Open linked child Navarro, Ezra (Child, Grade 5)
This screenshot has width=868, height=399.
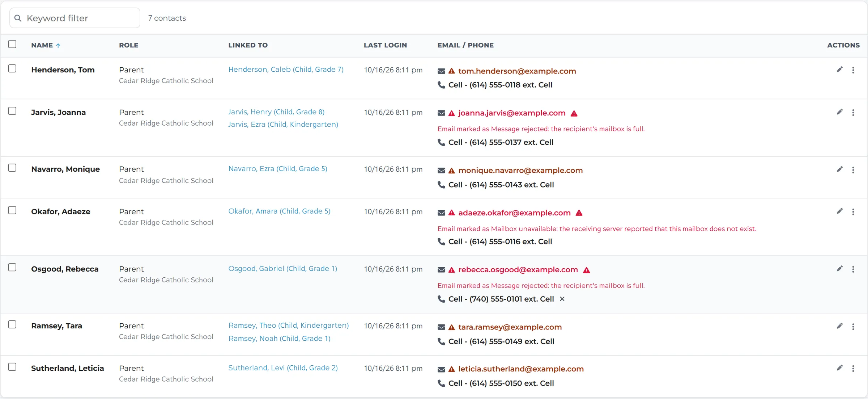coord(278,169)
